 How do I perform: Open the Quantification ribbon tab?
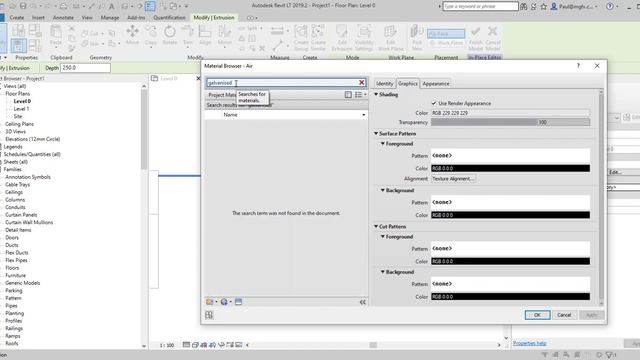click(x=169, y=18)
